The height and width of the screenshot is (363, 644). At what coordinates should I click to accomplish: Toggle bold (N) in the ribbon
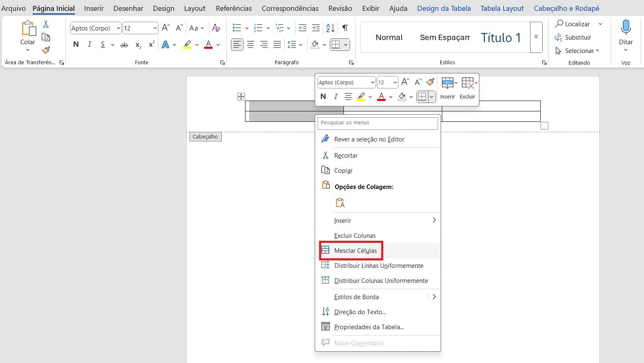(76, 45)
